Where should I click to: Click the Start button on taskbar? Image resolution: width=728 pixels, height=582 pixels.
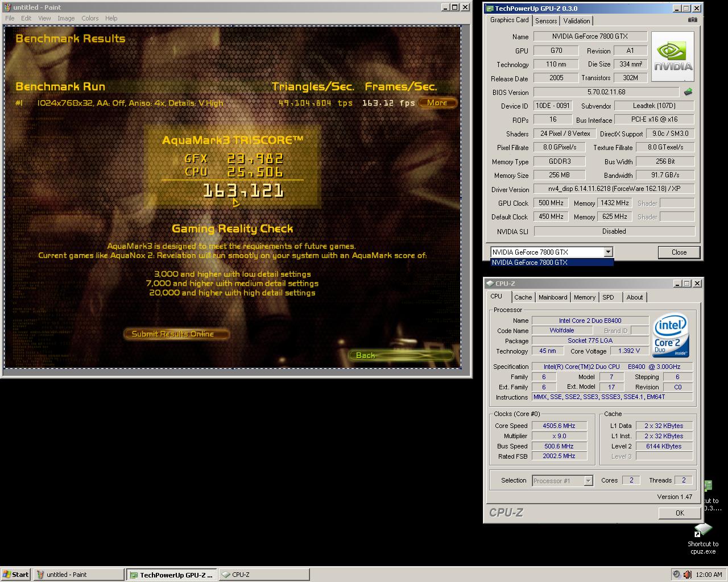point(15,575)
